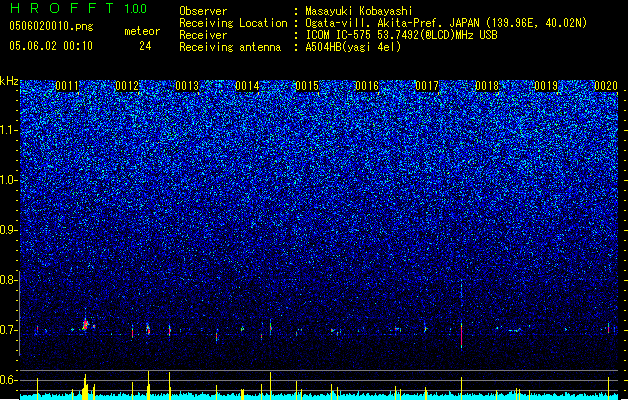Click the 0016 time marker
629x400 pixels.
point(367,86)
